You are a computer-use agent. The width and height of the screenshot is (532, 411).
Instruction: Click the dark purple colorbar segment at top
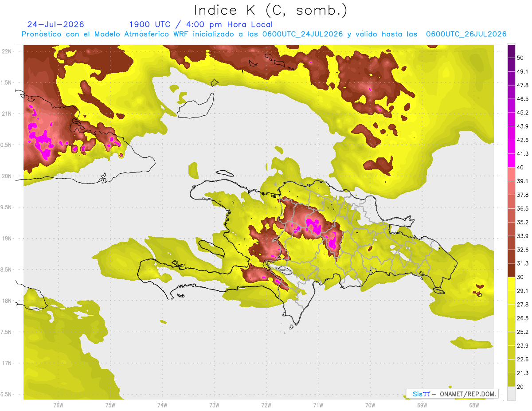(511, 51)
